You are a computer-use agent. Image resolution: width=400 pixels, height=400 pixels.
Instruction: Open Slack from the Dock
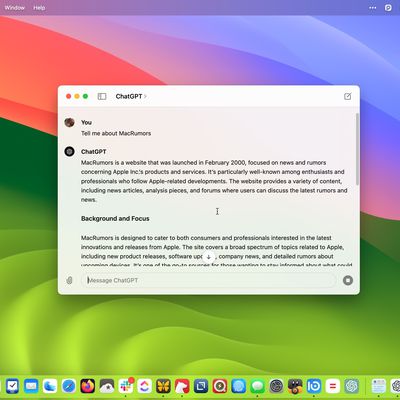point(126,386)
